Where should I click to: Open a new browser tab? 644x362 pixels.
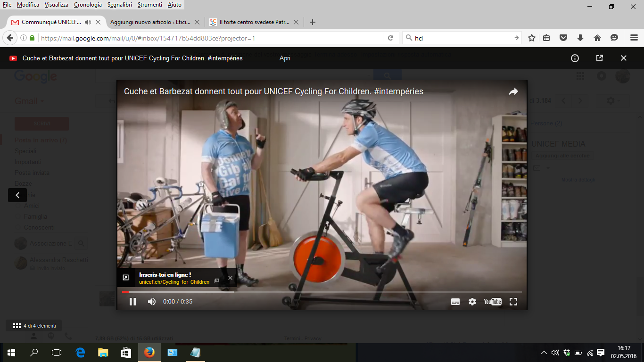[x=312, y=22]
